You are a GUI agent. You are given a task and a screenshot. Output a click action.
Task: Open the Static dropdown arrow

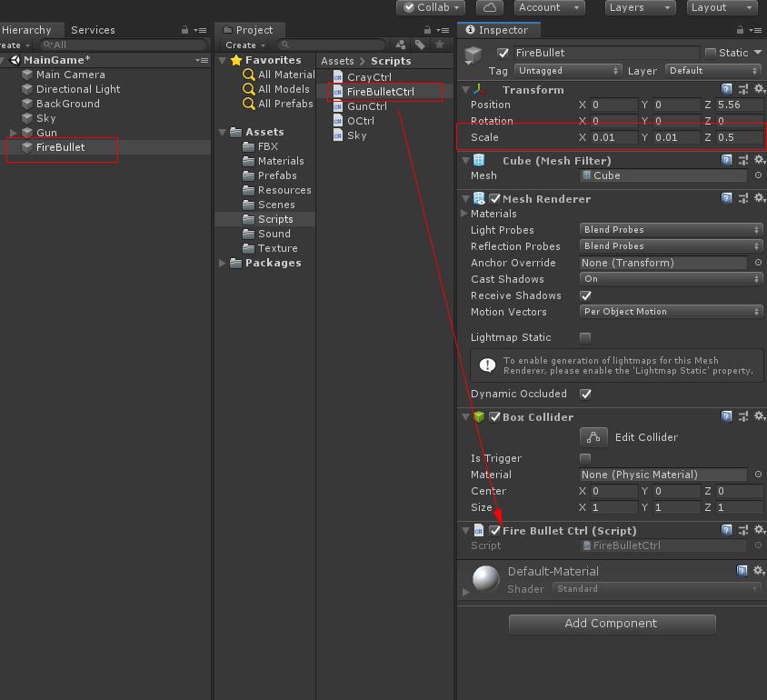(758, 53)
